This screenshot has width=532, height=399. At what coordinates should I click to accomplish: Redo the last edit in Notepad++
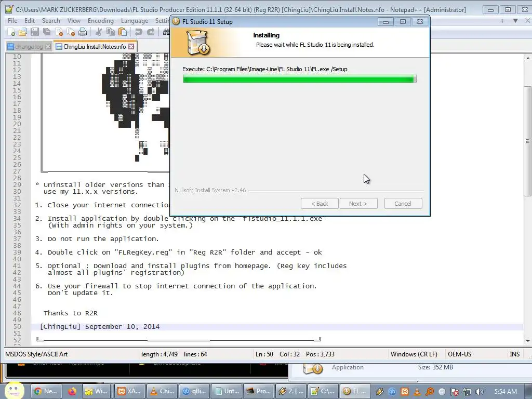pos(150,32)
